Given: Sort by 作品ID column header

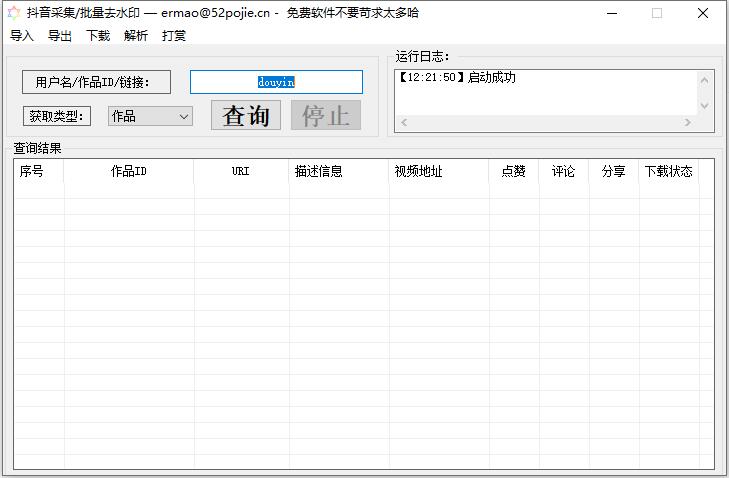Looking at the screenshot, I should tap(129, 172).
